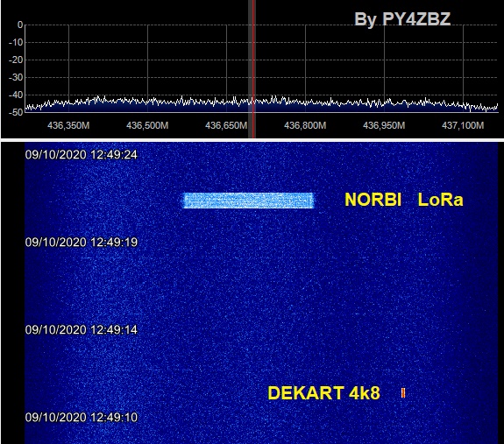Click the -20 dB scale label
This screenshot has height=444, width=504.
click(x=16, y=60)
